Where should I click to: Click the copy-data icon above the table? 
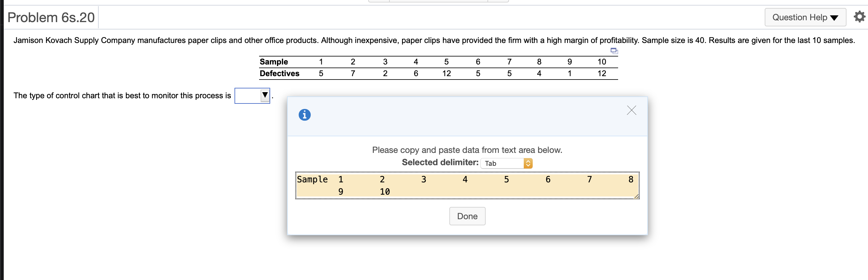pyautogui.click(x=614, y=51)
